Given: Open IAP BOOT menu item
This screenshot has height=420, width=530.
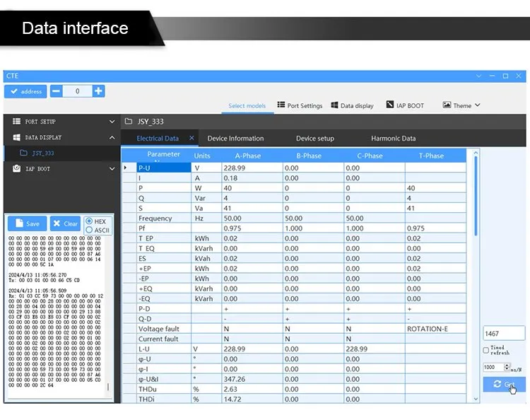Looking at the screenshot, I should coord(405,105).
